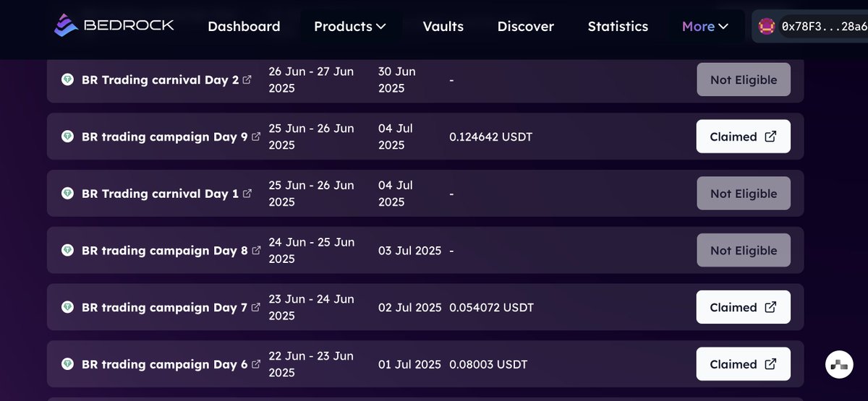Open external link icon beside BR trading campaign Day 6

coord(255,364)
